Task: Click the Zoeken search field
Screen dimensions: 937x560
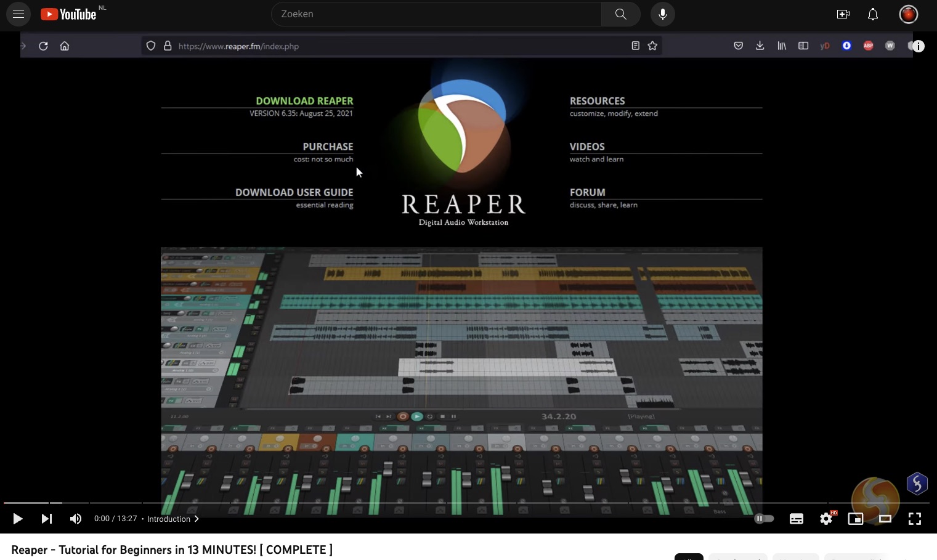Action: coord(436,14)
